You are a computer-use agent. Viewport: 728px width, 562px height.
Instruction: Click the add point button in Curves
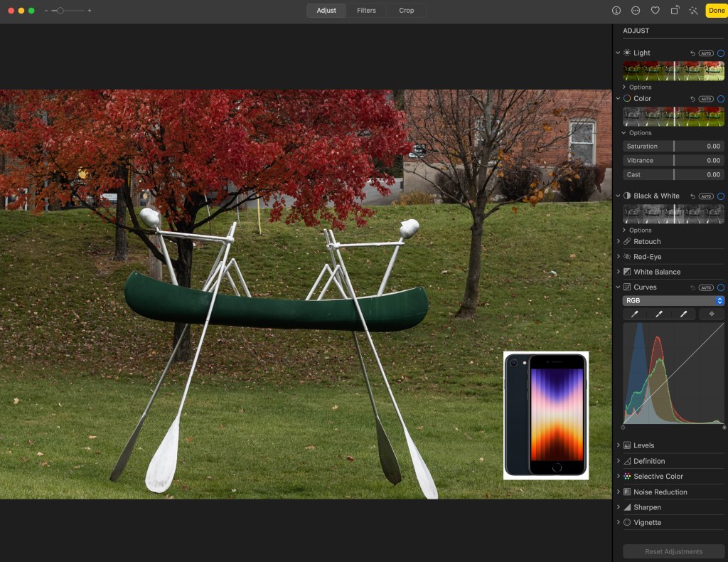(x=711, y=314)
